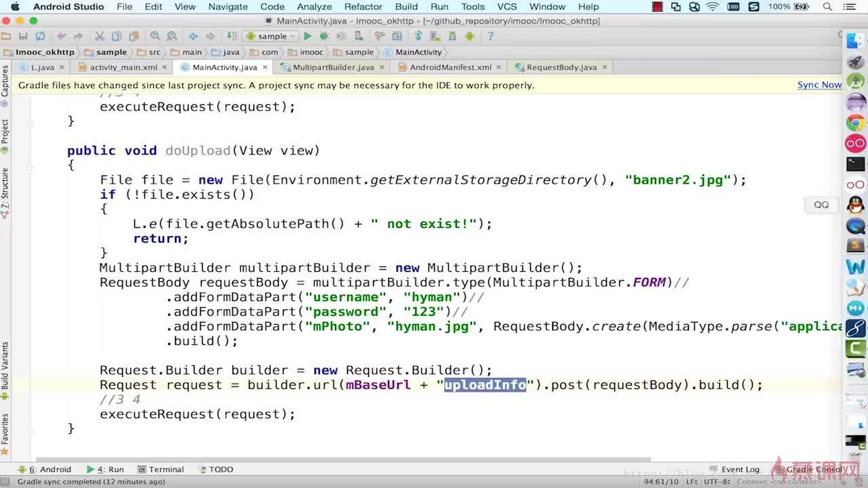868x488 pixels.
Task: Click the Help question mark icon
Action: tap(490, 36)
